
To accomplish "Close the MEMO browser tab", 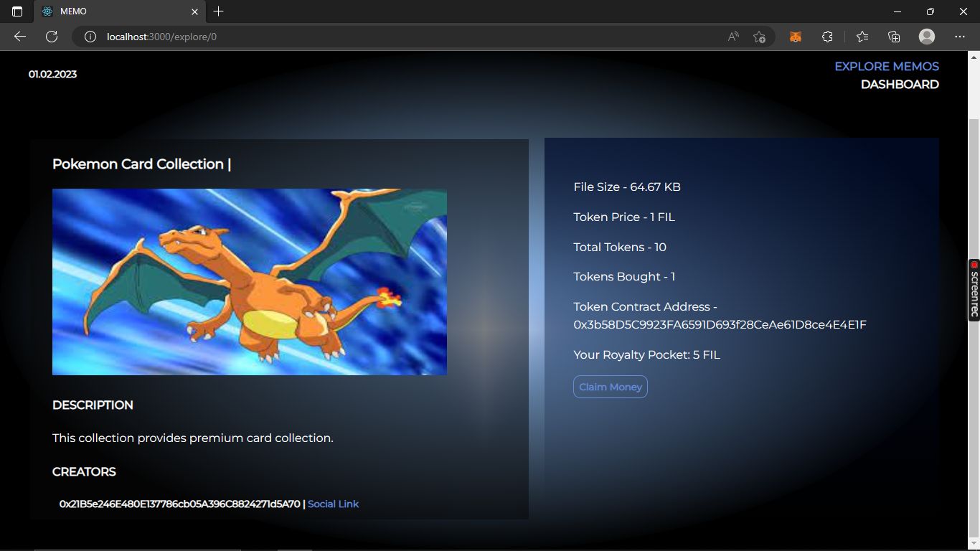I will pos(194,11).
